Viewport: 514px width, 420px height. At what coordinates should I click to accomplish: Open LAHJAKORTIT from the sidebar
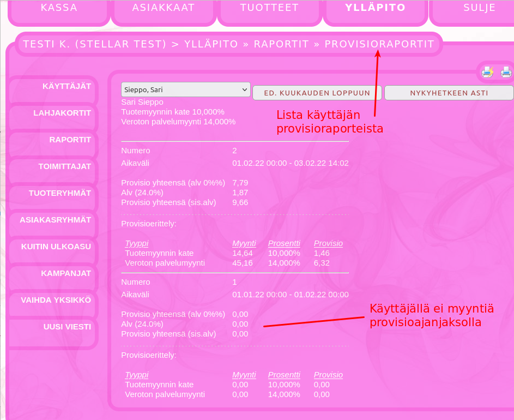click(x=61, y=112)
